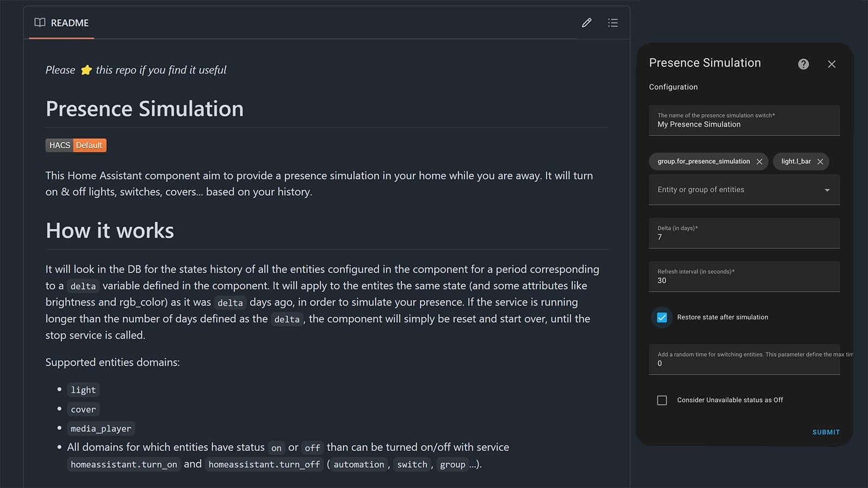Enable Consider Unavailable status as Off
Viewport: 868px width, 488px height.
[662, 400]
